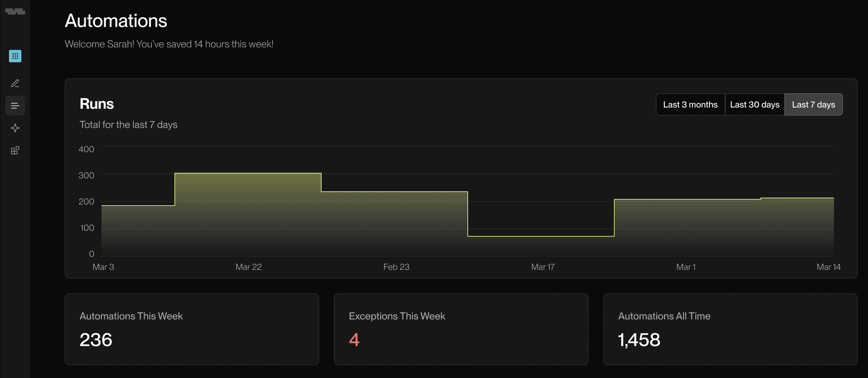This screenshot has width=868, height=378.
Task: Open Automations All Time card
Action: 730,329
